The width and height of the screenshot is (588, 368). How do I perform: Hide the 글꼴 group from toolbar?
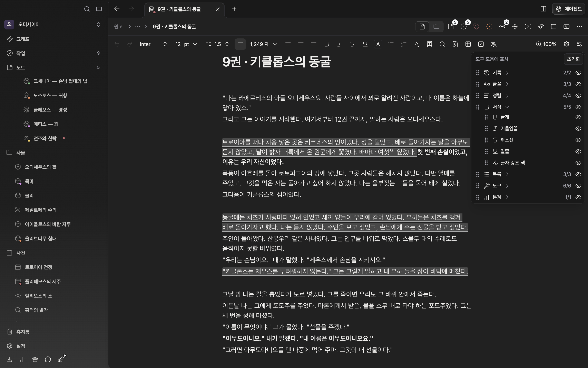point(578,84)
